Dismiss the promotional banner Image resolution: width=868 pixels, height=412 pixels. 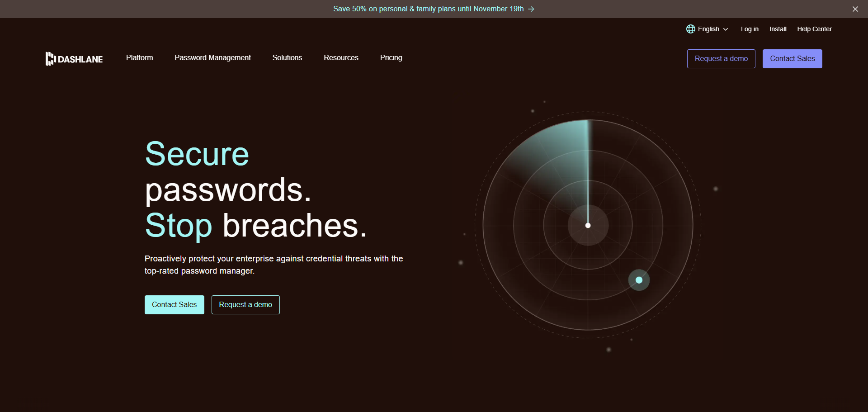tap(855, 9)
